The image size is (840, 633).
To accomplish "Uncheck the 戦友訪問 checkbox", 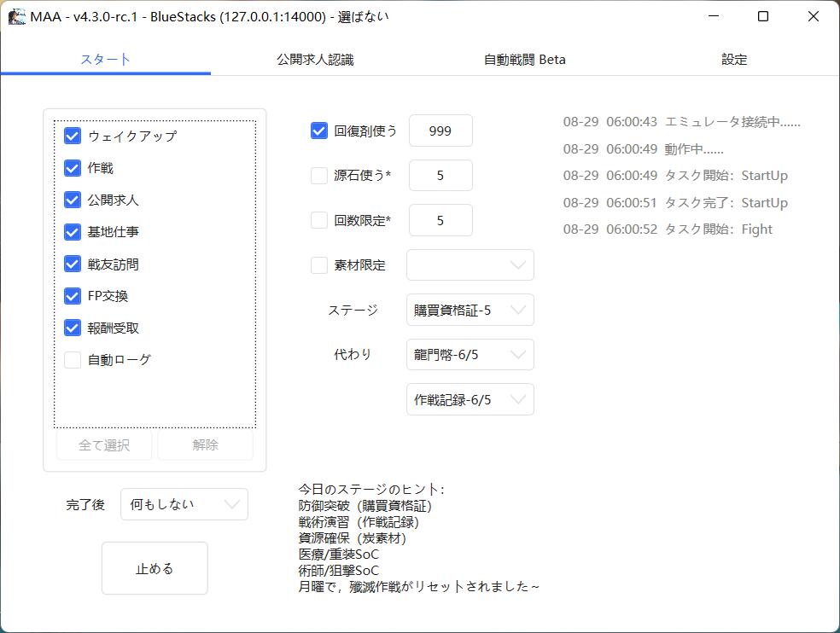I will (73, 264).
